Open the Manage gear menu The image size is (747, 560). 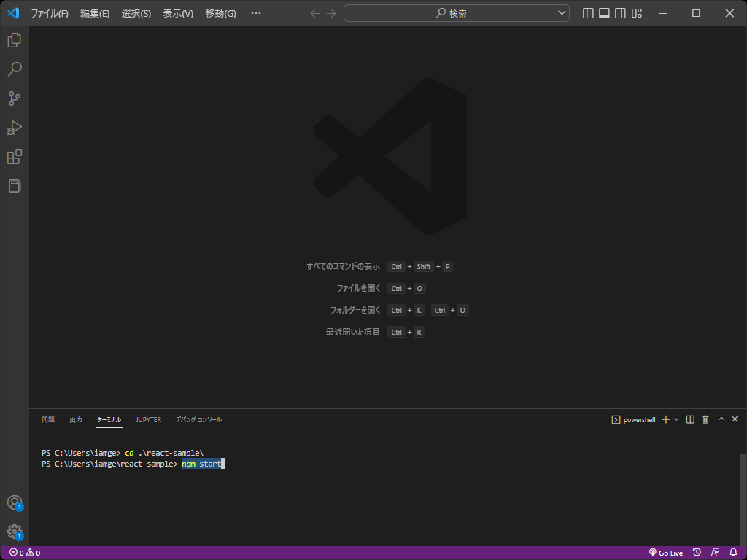click(x=15, y=532)
